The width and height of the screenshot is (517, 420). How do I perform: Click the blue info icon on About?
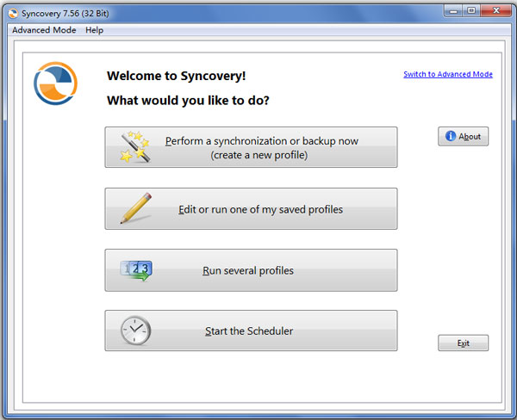click(451, 136)
